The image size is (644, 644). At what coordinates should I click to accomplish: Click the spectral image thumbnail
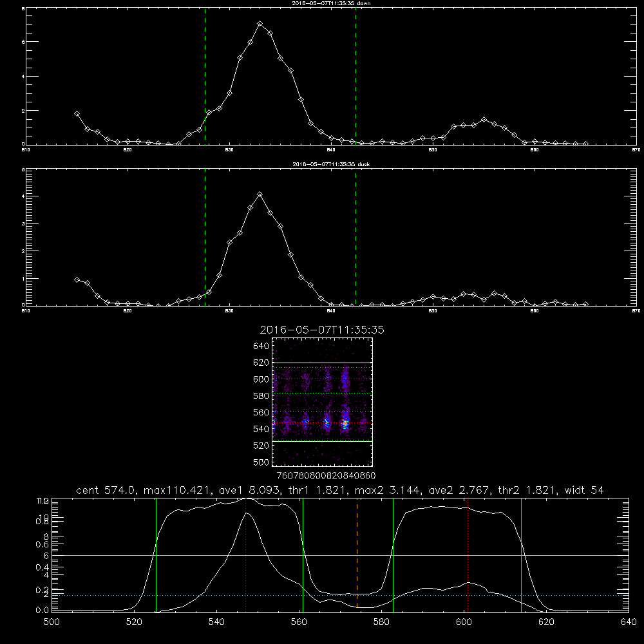point(323,402)
